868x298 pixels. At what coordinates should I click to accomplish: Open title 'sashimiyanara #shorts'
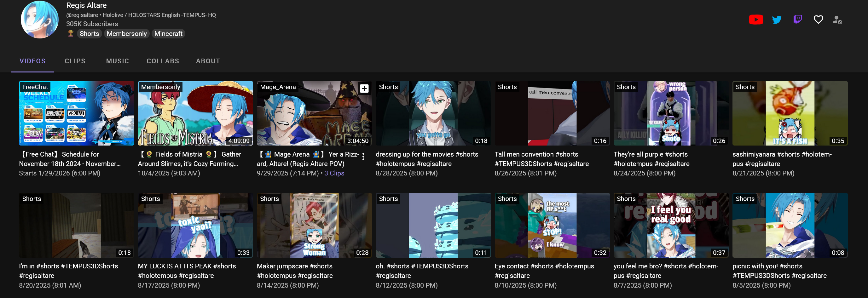[x=782, y=159]
